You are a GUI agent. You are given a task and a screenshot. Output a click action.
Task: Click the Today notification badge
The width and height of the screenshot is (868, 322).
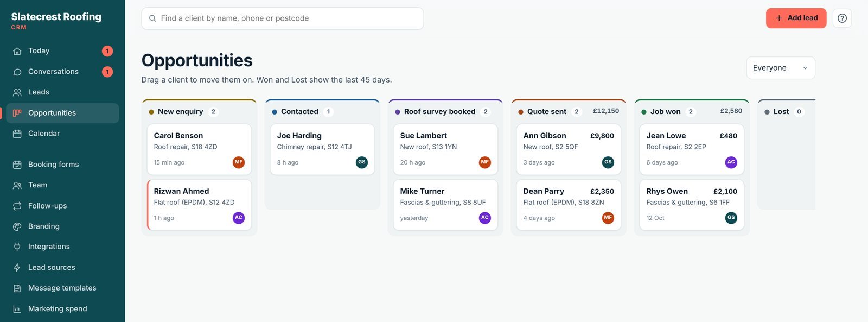107,51
